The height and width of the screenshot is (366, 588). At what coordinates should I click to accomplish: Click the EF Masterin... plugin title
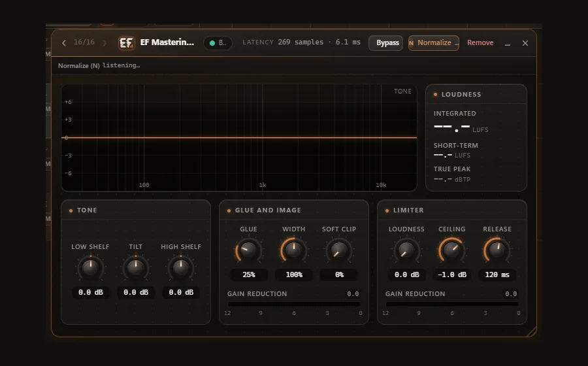[167, 42]
